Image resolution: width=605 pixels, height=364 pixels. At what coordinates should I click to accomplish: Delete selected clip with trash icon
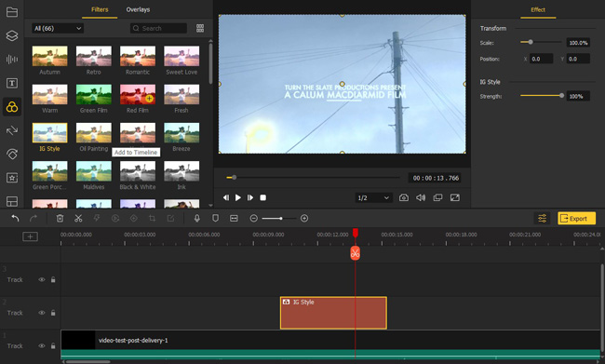[60, 219]
